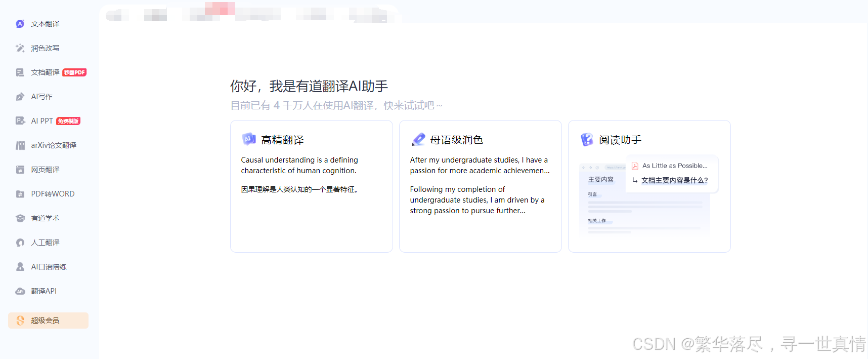Click the AI写作 pen icon
The width and height of the screenshot is (868, 359).
20,97
